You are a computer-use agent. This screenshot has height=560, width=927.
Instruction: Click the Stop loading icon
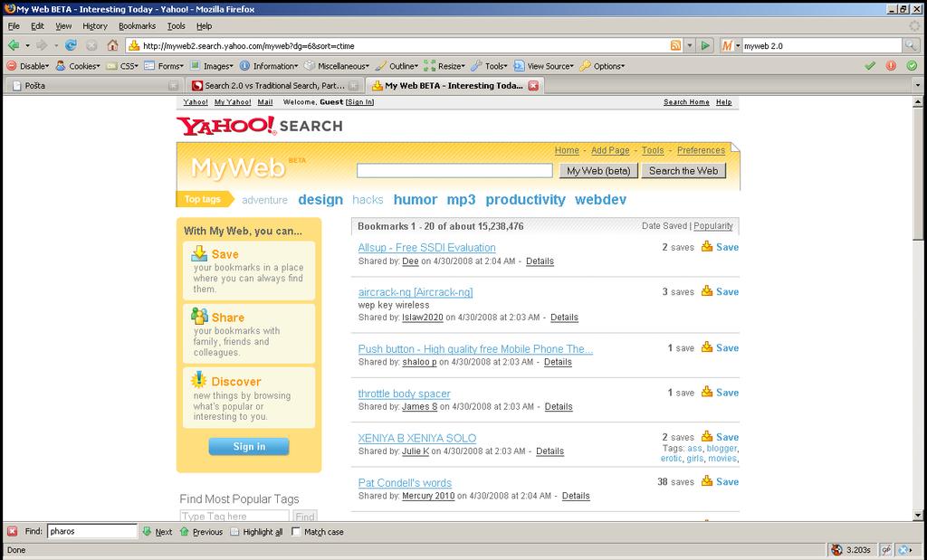pos(91,45)
